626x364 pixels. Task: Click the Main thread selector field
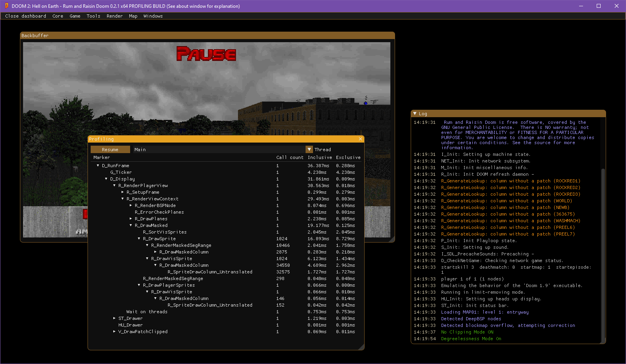218,150
